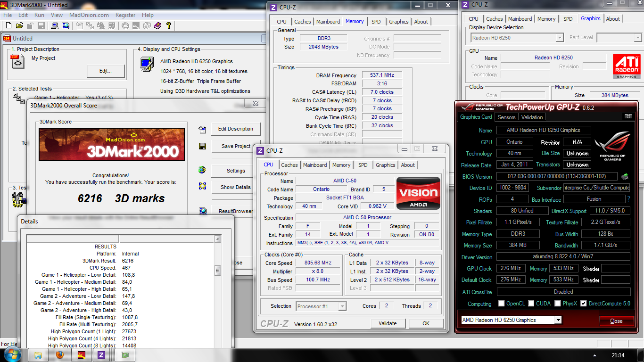Screen dimensions: 644x362
Task: Click the Edit Description button
Action: [236, 129]
